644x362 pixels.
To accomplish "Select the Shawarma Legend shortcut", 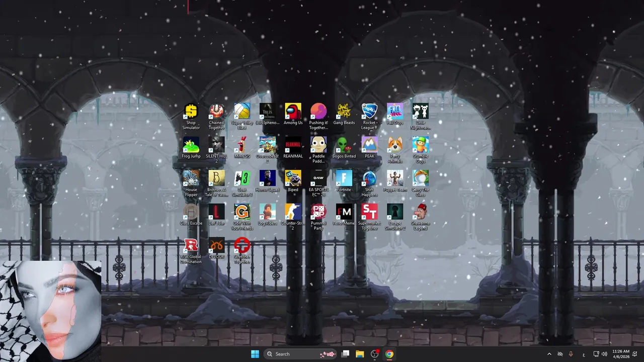I will click(421, 218).
